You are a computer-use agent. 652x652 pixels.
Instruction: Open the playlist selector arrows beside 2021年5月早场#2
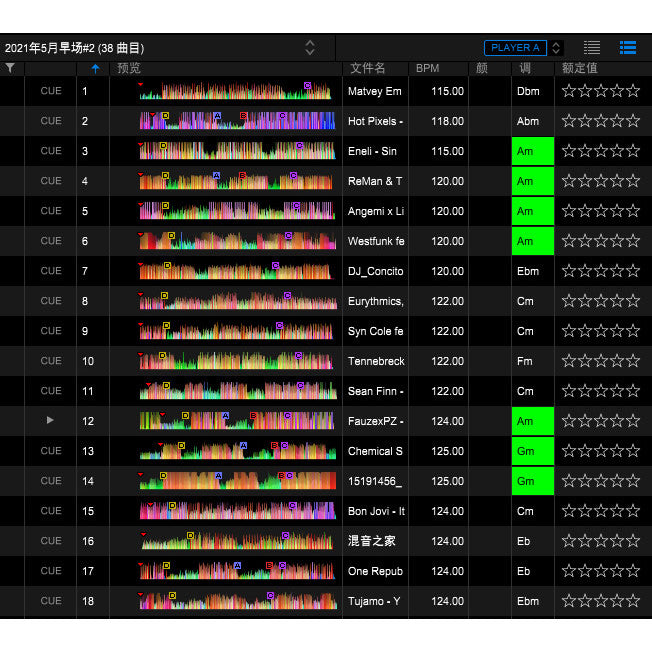(310, 48)
